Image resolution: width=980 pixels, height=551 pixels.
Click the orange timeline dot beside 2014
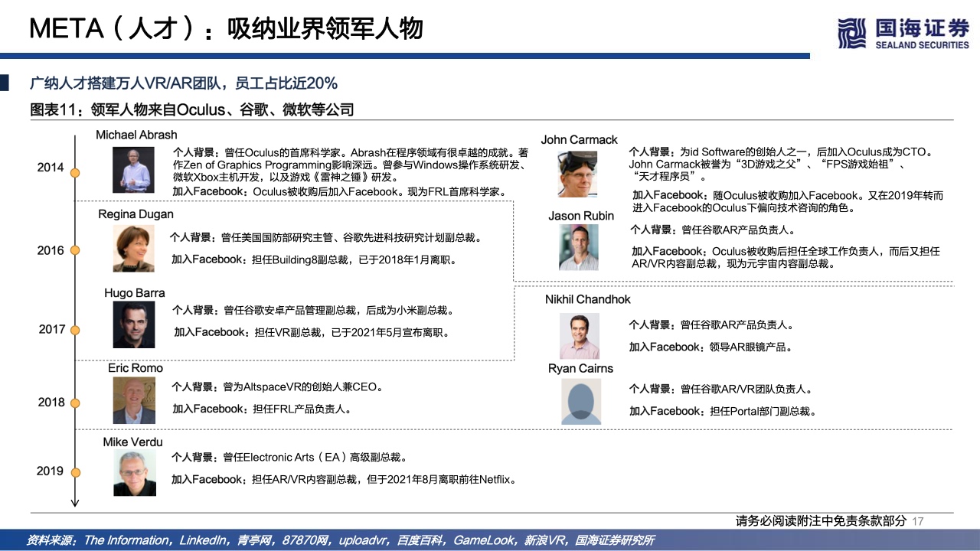click(75, 172)
